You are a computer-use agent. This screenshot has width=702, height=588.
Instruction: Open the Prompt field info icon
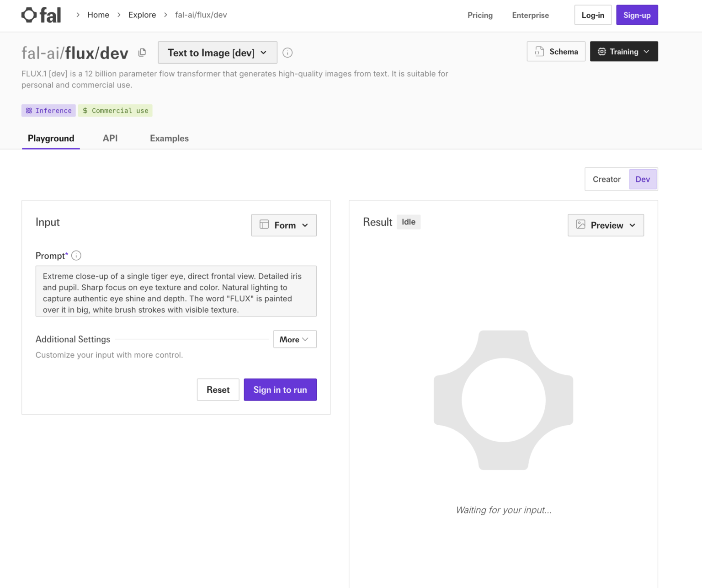76,256
